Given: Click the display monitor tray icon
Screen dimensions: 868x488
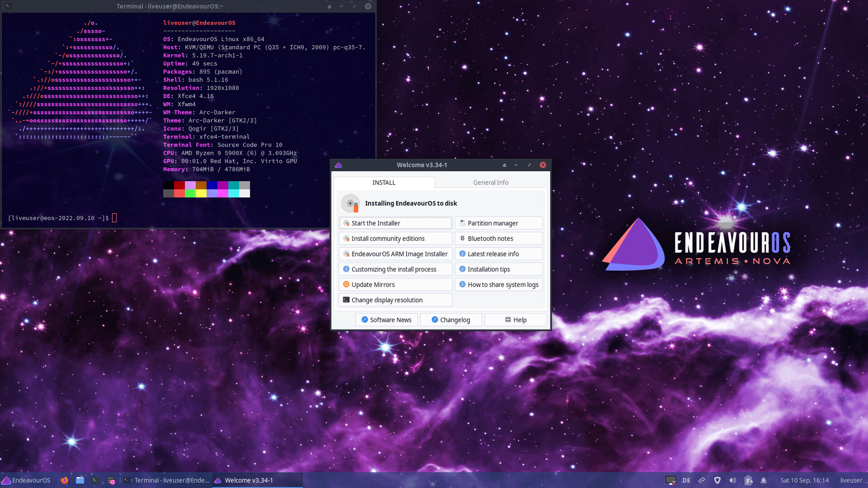Looking at the screenshot, I should click(x=671, y=480).
